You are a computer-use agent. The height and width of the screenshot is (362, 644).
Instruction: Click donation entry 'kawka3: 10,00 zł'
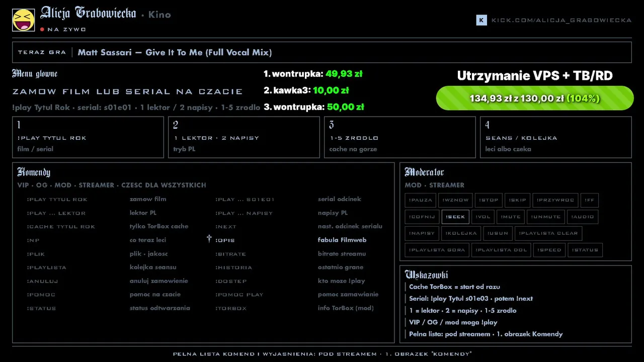click(306, 90)
